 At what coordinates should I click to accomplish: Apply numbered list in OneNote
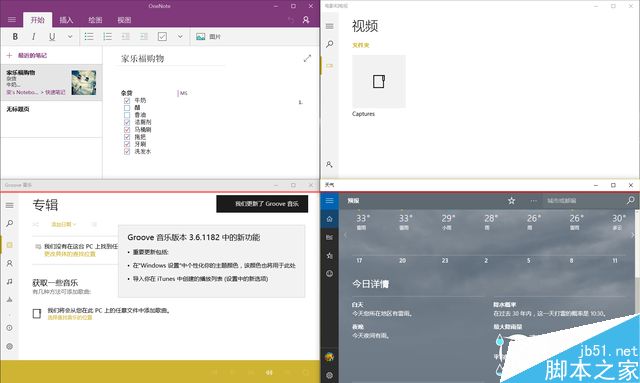(x=107, y=37)
